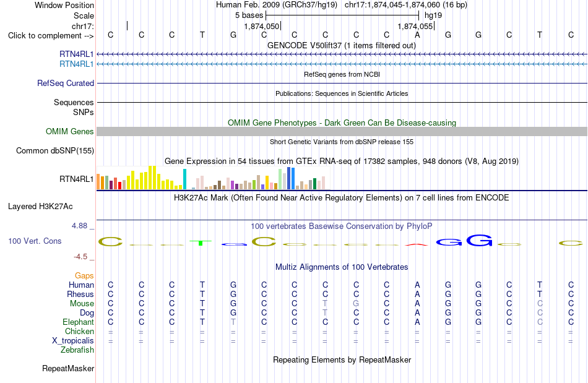Click the orange 'Gaps' row label
588x383 pixels.
coord(84,276)
